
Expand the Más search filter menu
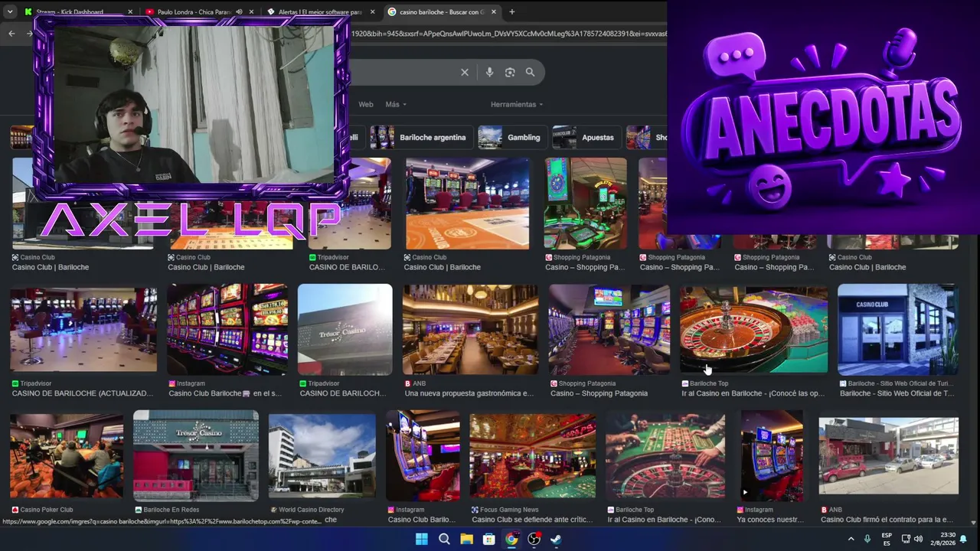396,104
